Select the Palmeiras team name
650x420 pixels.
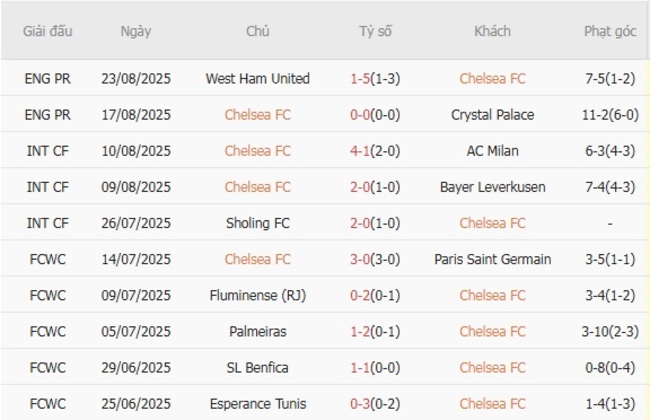click(257, 331)
